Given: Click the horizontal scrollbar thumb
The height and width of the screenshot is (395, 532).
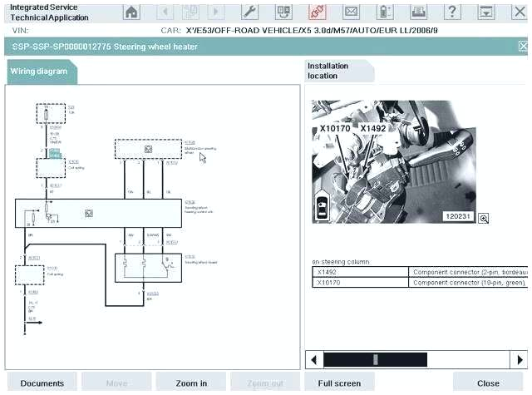Looking at the screenshot, I should coord(375,360).
